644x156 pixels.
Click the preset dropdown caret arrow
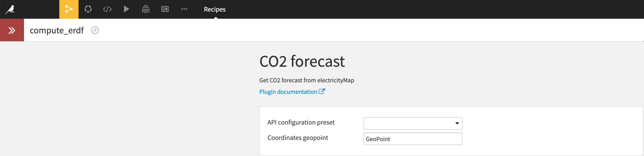point(457,123)
